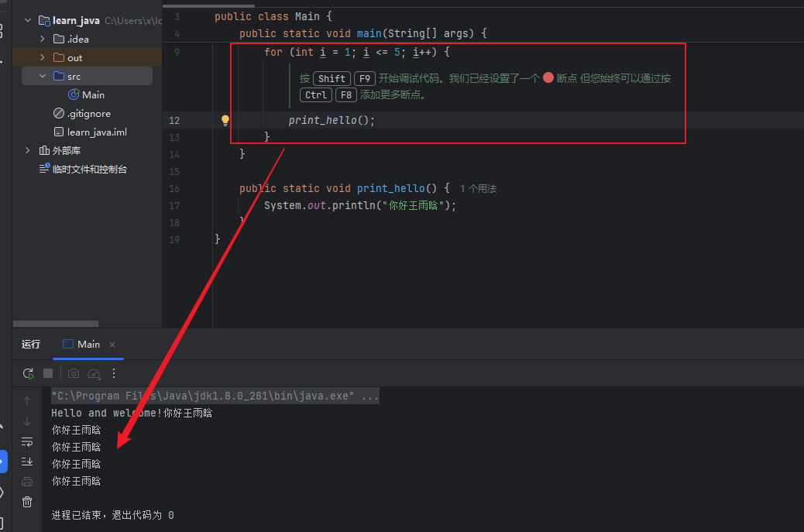Toggle scroll to end icon in console
This screenshot has height=532, width=804.
tap(27, 462)
